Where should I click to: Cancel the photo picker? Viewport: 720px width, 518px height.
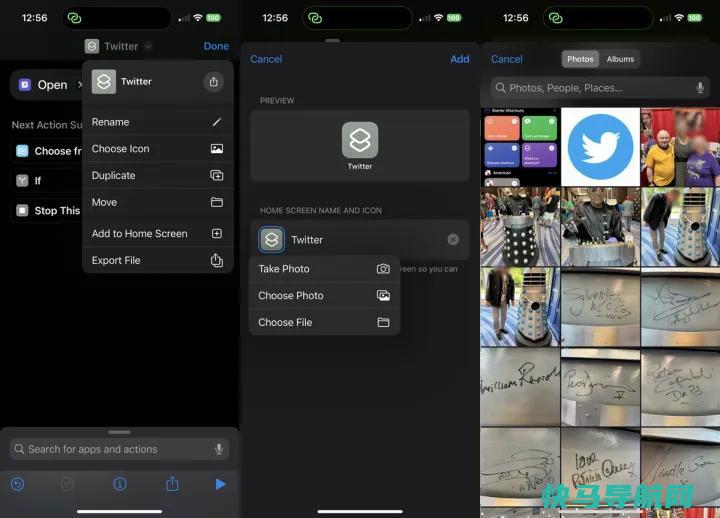click(506, 59)
